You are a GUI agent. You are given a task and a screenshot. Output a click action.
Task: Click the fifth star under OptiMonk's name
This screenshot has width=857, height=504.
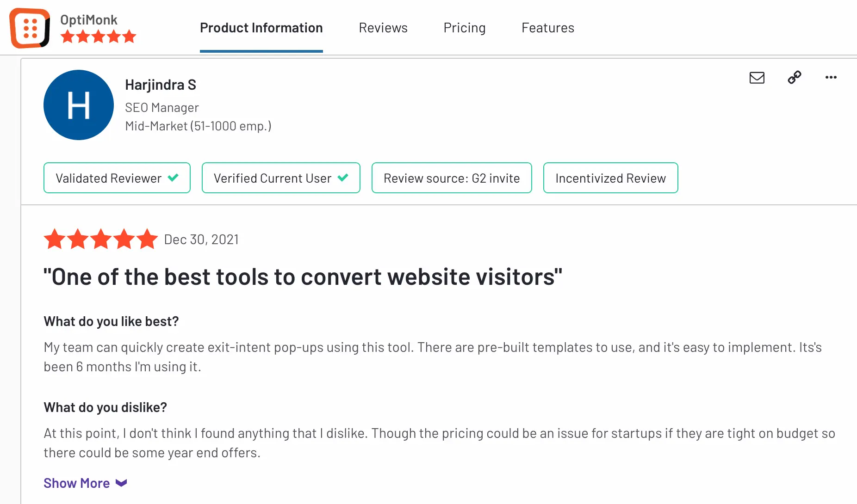coord(129,36)
